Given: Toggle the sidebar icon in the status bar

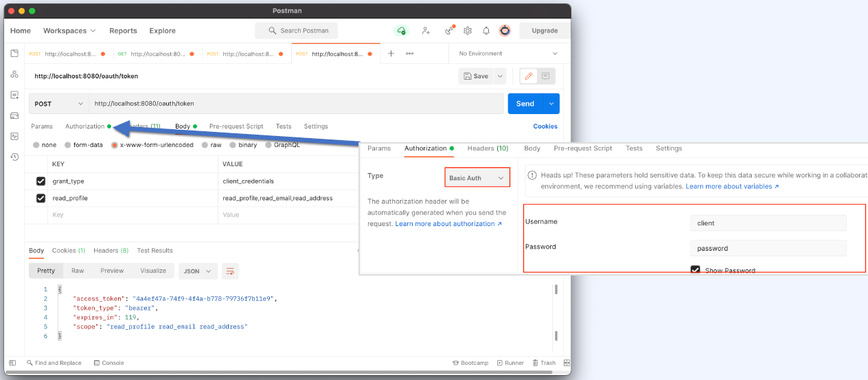Looking at the screenshot, I should pyautogui.click(x=12, y=363).
